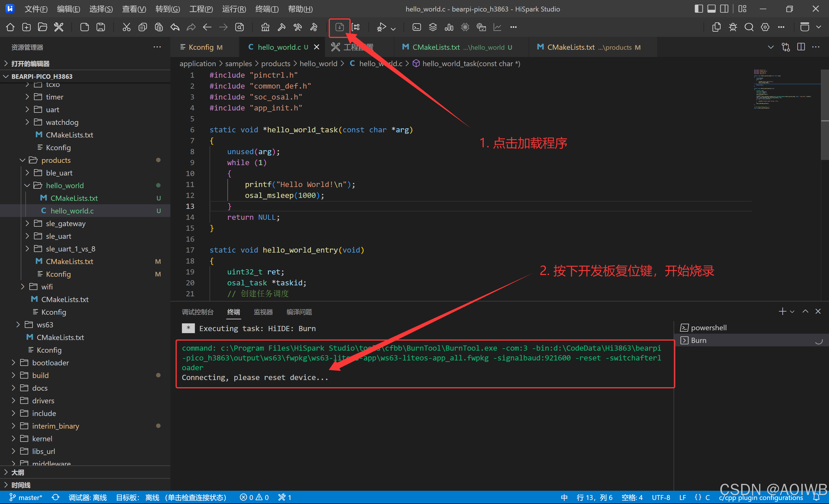Click the build hammer icon

pos(282,27)
